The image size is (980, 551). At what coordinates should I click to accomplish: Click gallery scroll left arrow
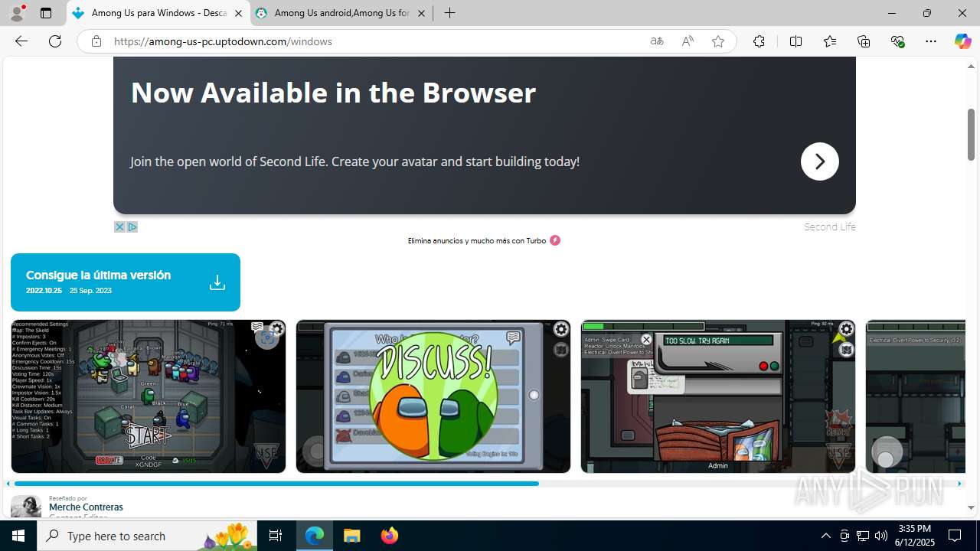8,484
